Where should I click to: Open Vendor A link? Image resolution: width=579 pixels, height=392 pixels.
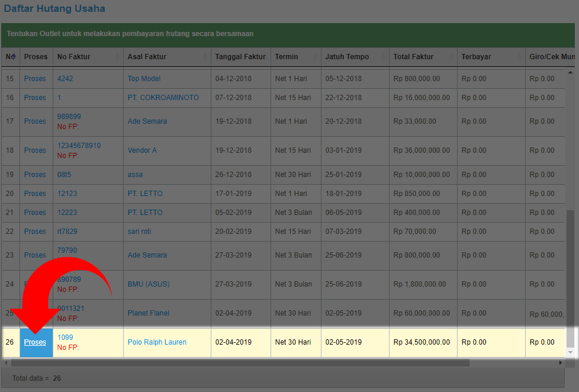pyautogui.click(x=142, y=150)
